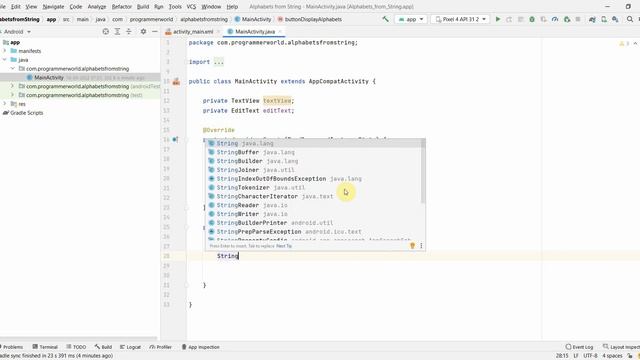The image size is (640, 360).
Task: Click the completion list scrollbar
Action: point(423,171)
